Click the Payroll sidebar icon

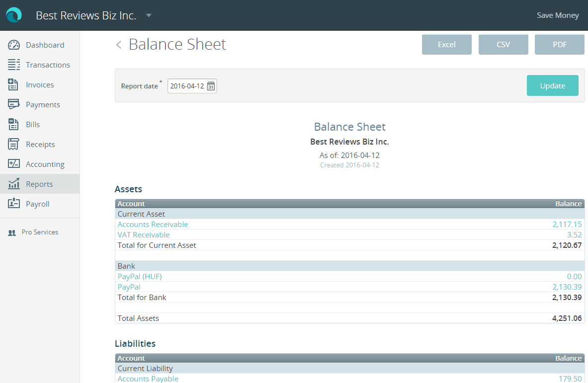[x=13, y=204]
